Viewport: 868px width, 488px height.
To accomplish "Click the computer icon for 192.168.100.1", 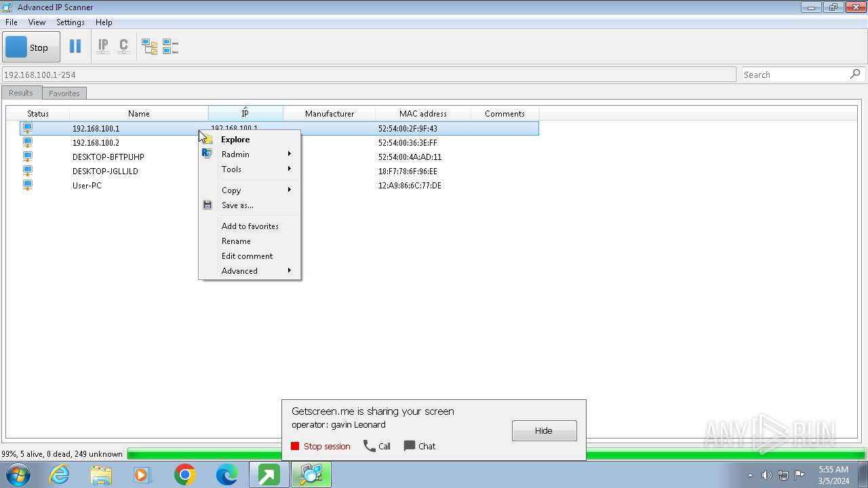I will (x=28, y=128).
